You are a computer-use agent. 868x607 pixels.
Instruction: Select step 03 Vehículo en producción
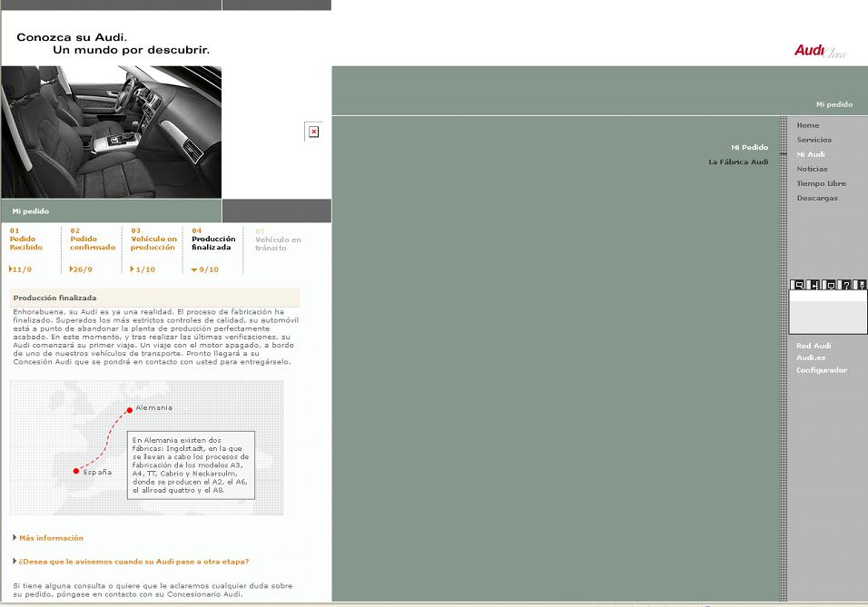(153, 239)
